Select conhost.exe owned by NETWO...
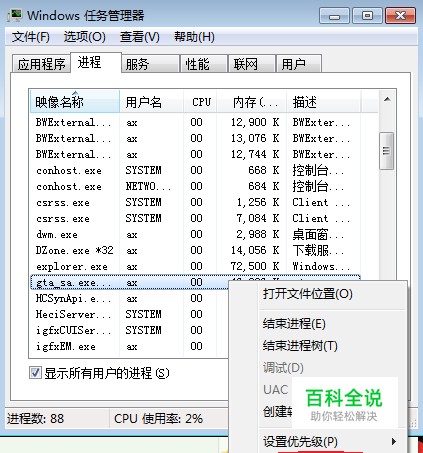This screenshot has width=423, height=453. 195,186
